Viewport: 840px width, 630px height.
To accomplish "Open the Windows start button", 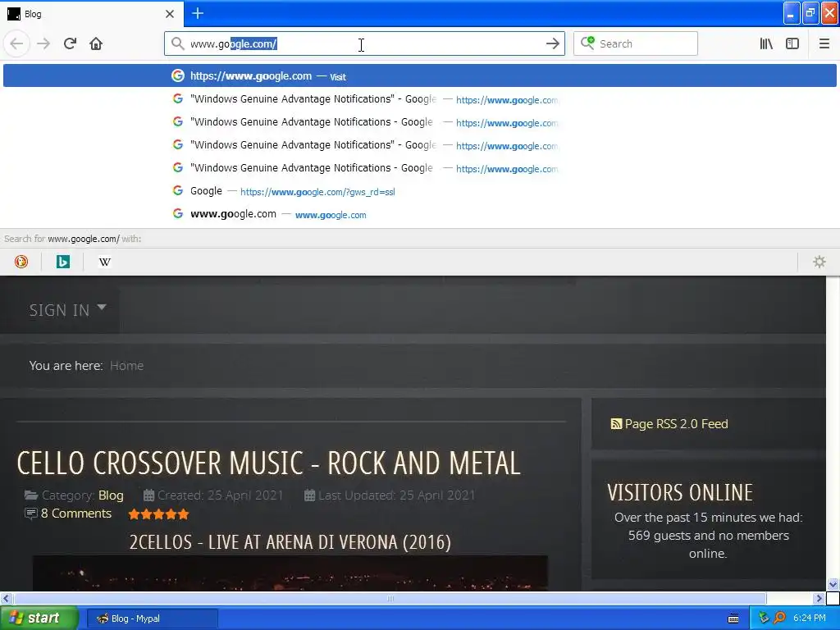I will [39, 619].
